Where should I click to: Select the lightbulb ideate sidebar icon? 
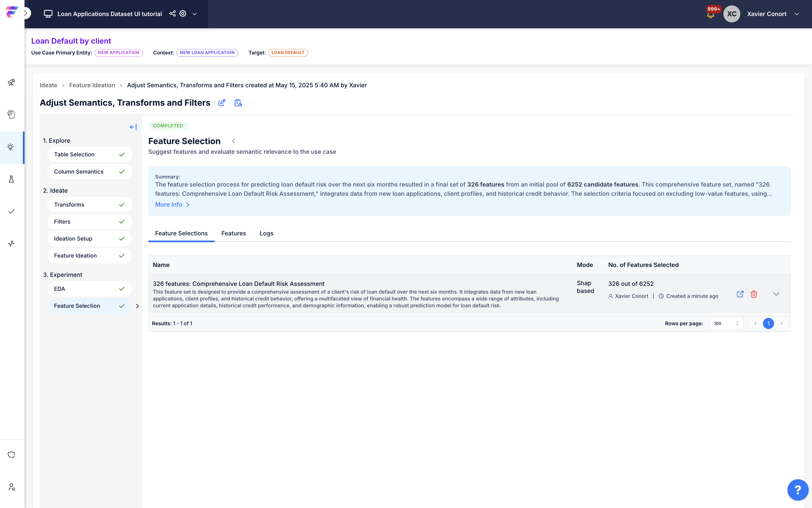(x=11, y=147)
